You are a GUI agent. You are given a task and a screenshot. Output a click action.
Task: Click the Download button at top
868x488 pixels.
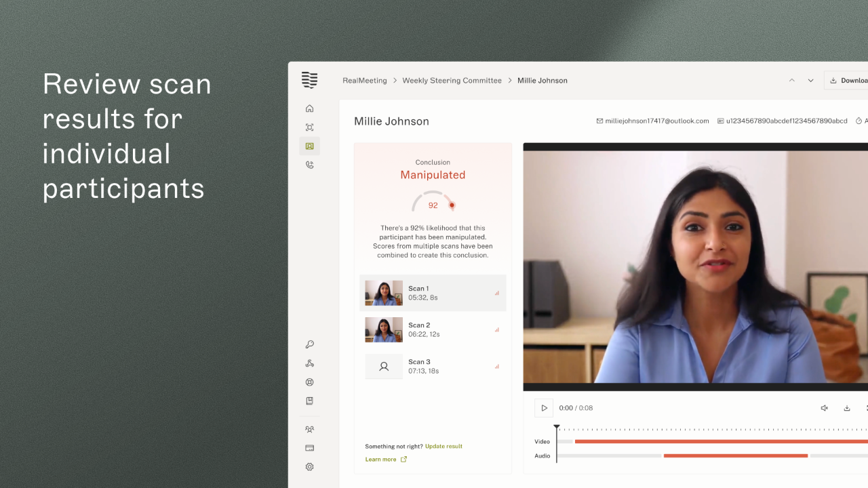846,81
